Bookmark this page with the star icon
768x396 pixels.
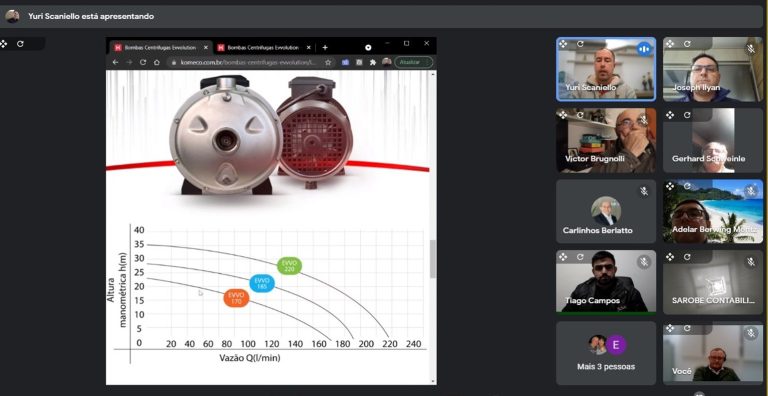click(x=328, y=62)
